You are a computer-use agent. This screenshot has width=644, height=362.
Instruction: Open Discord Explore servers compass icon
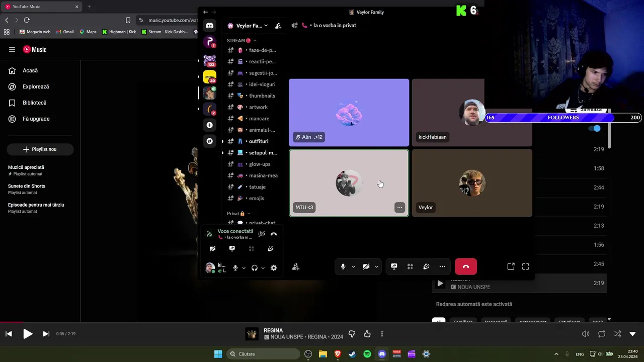[210, 141]
